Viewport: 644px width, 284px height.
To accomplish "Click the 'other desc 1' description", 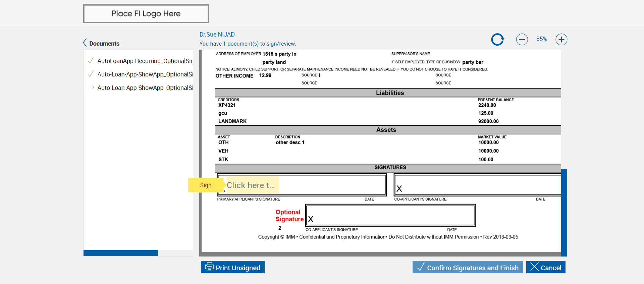I will [x=290, y=143].
